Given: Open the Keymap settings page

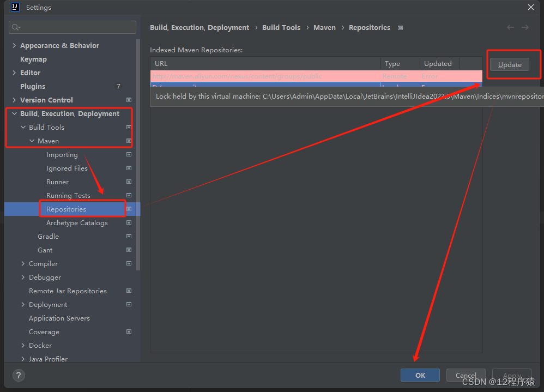Looking at the screenshot, I should pyautogui.click(x=33, y=59).
